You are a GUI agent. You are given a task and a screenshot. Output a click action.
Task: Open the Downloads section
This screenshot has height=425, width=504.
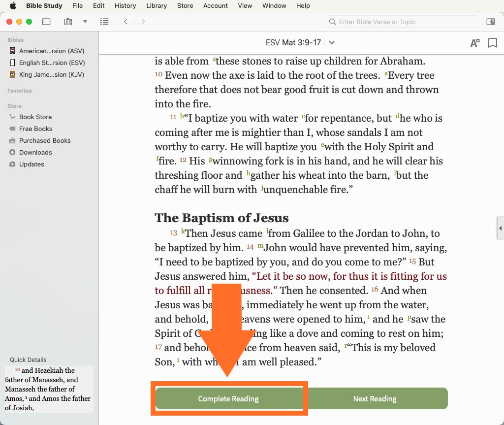click(x=35, y=152)
